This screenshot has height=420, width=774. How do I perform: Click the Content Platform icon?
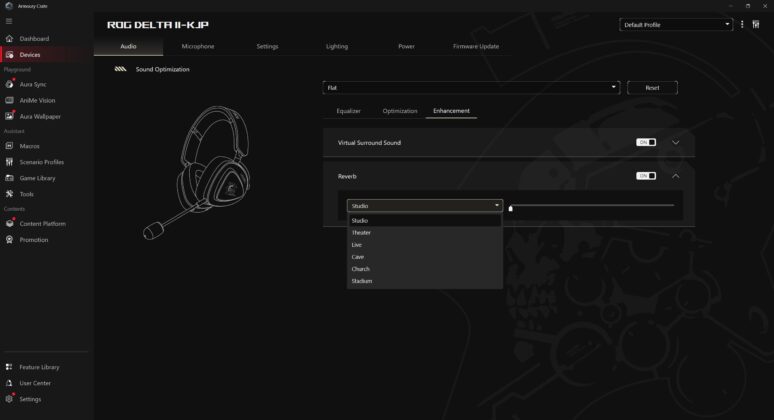click(x=9, y=224)
